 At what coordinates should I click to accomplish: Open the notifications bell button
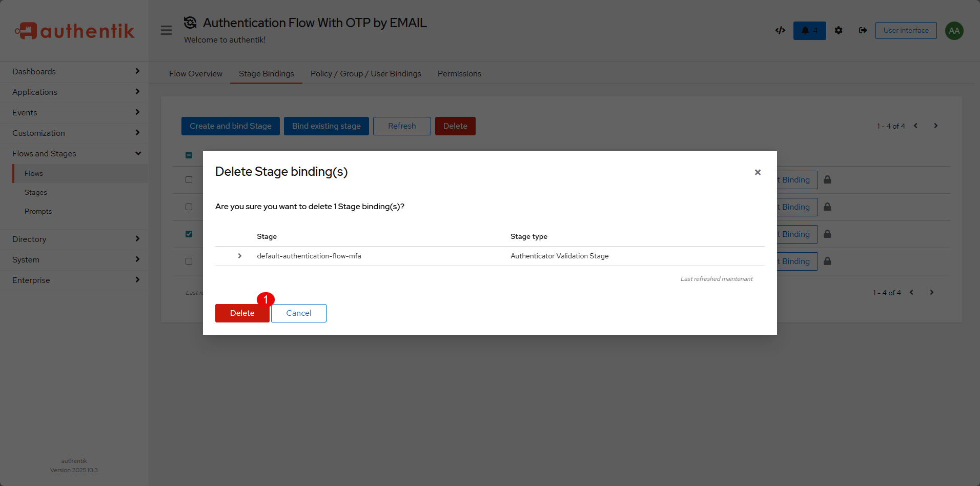809,31
